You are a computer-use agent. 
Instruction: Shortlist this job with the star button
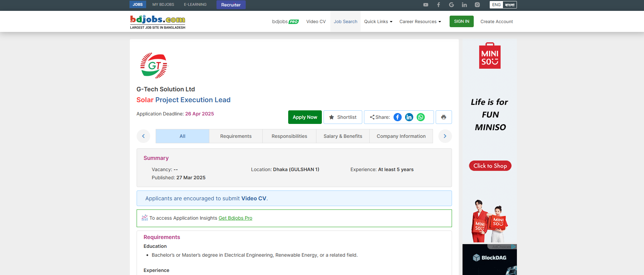[x=343, y=117]
